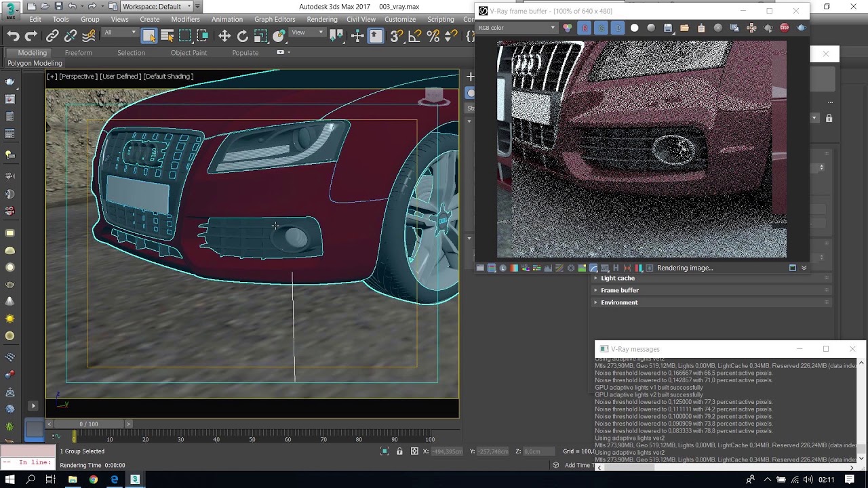This screenshot has height=488, width=868.
Task: Click the Save image icon in frame buffer
Action: [x=668, y=28]
